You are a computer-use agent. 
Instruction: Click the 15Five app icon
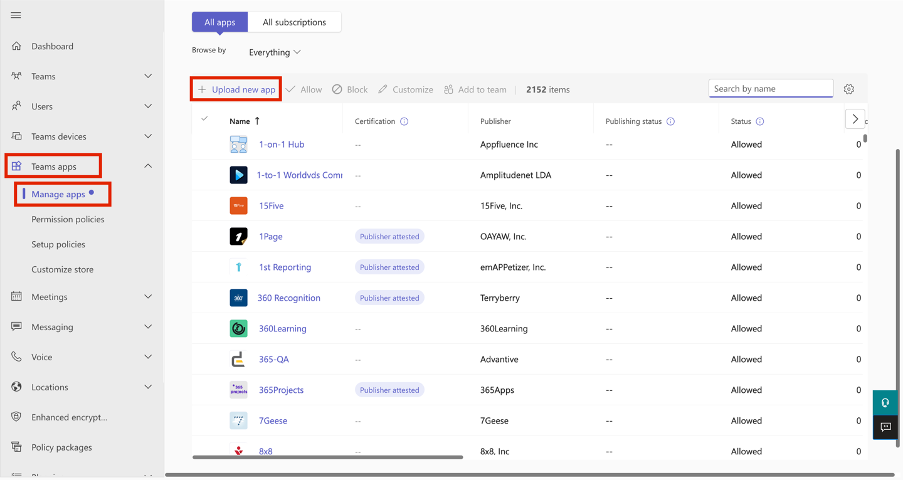(x=239, y=205)
